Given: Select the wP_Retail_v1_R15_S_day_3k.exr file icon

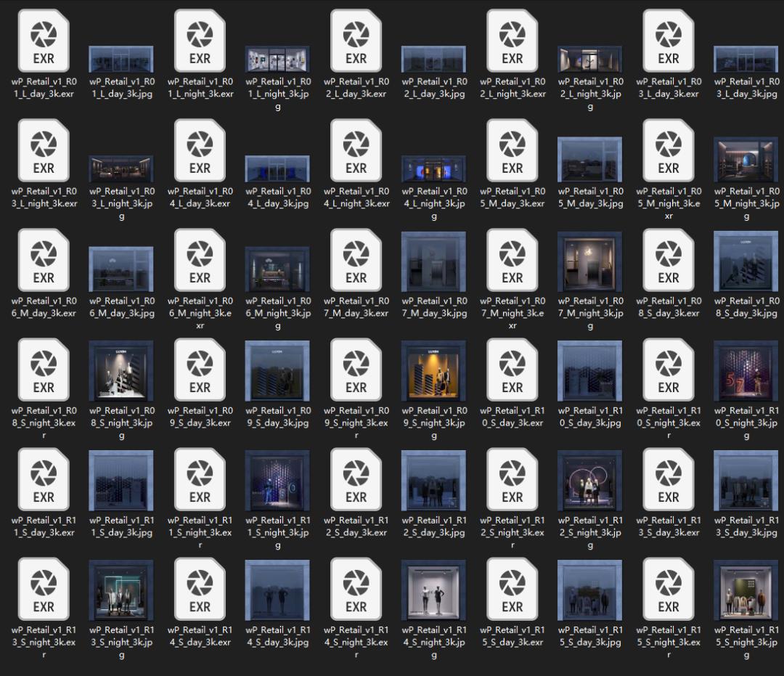Looking at the screenshot, I should tap(513, 589).
